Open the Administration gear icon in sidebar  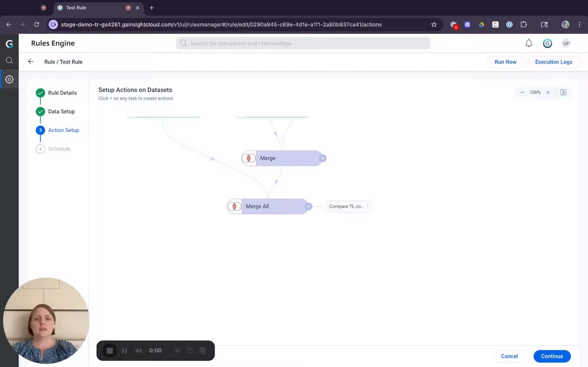9,79
